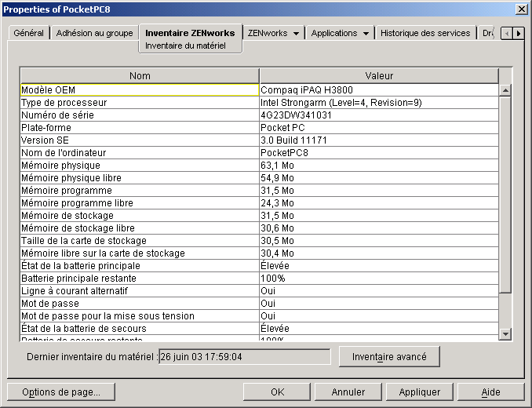Click the table scroll up arrow

[x=505, y=90]
